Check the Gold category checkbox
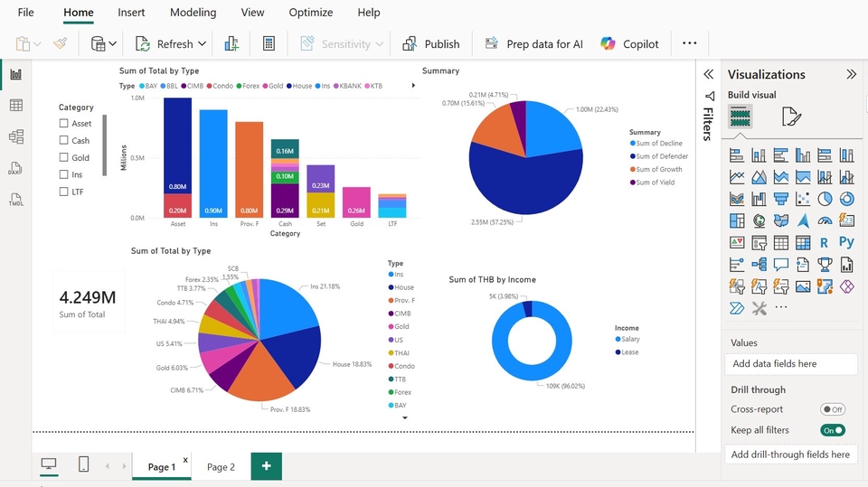Image resolution: width=868 pixels, height=487 pixels. coord(63,157)
